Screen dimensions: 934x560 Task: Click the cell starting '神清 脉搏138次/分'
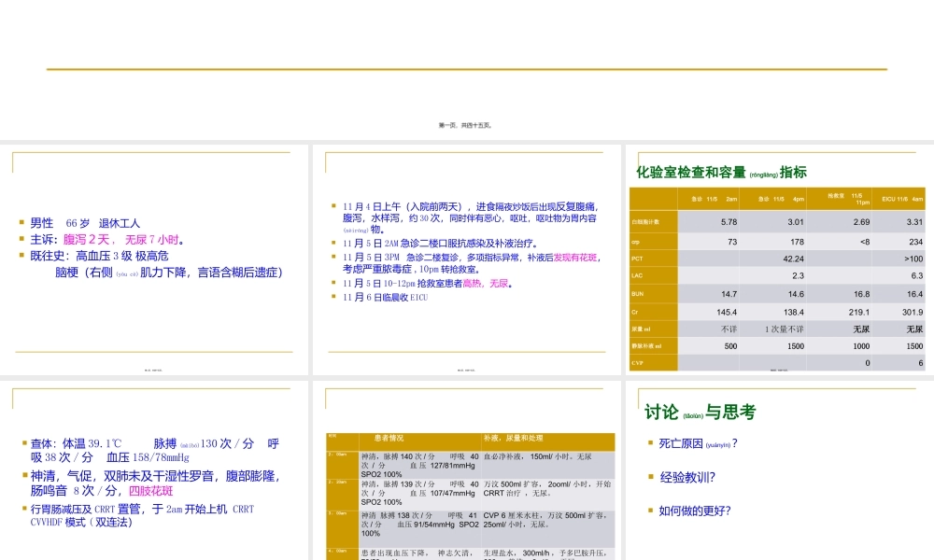point(420,529)
